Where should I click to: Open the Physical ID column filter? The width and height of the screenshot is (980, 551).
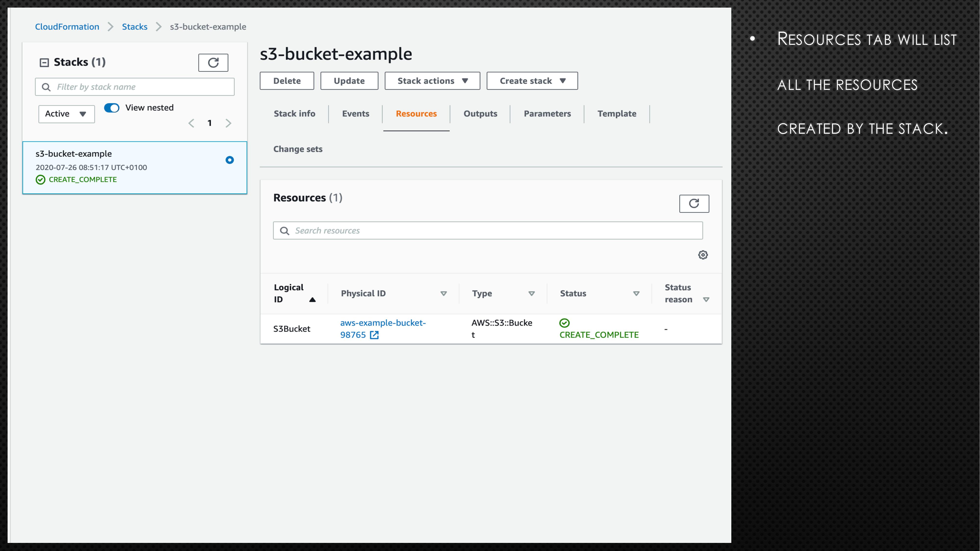pyautogui.click(x=444, y=293)
